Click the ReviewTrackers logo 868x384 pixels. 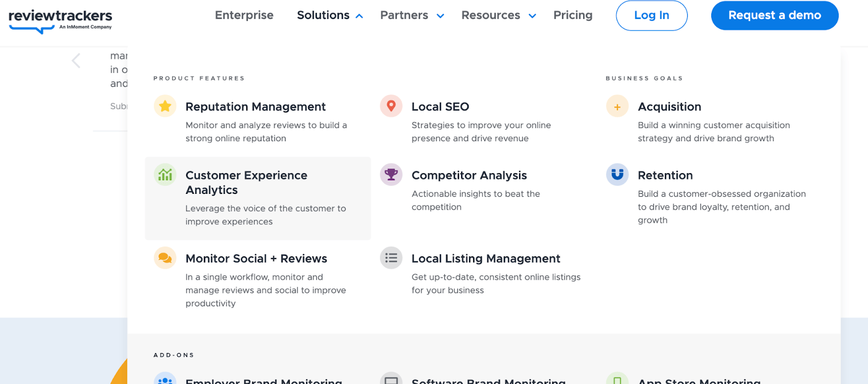pyautogui.click(x=60, y=20)
